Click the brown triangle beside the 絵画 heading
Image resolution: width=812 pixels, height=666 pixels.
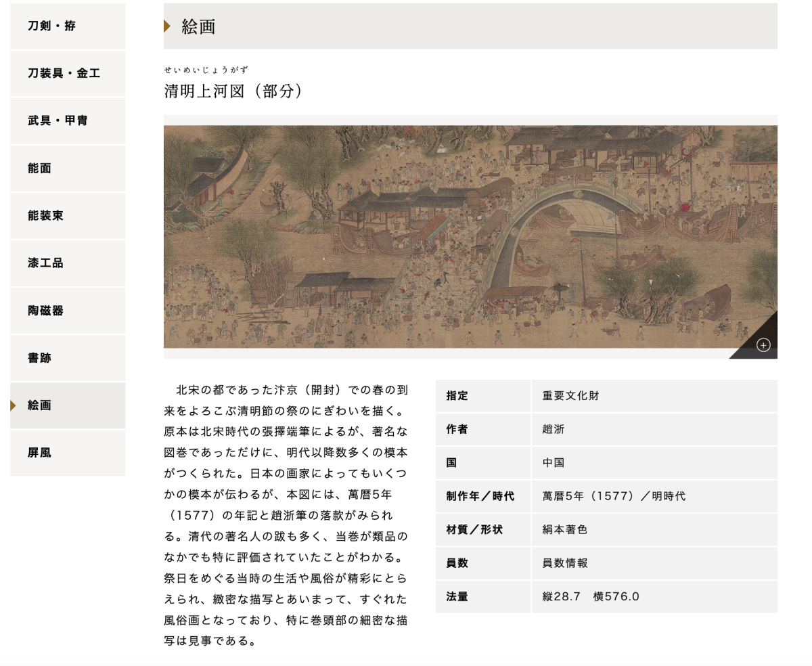pos(167,26)
